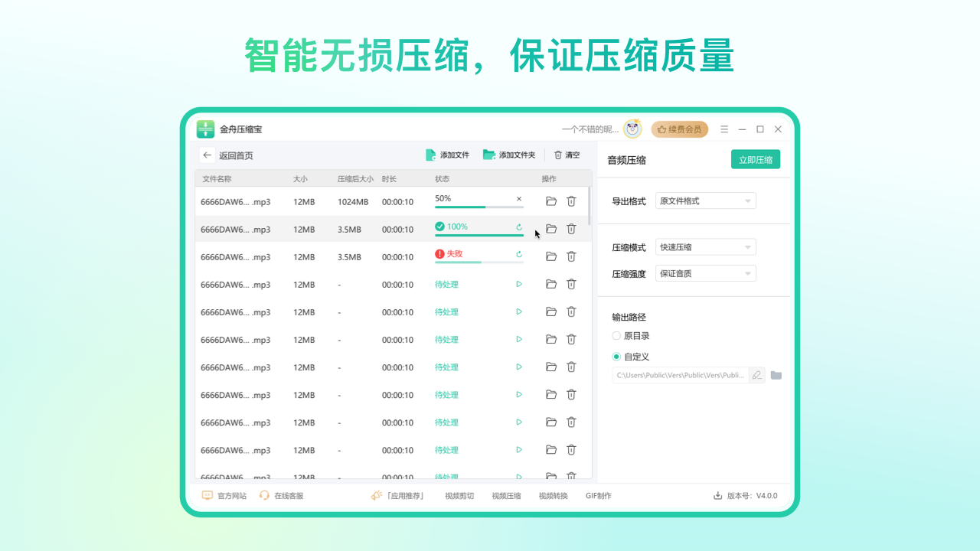Open the GIF制作 GIF maker feature
Viewport: 980px width, 551px height.
point(598,495)
